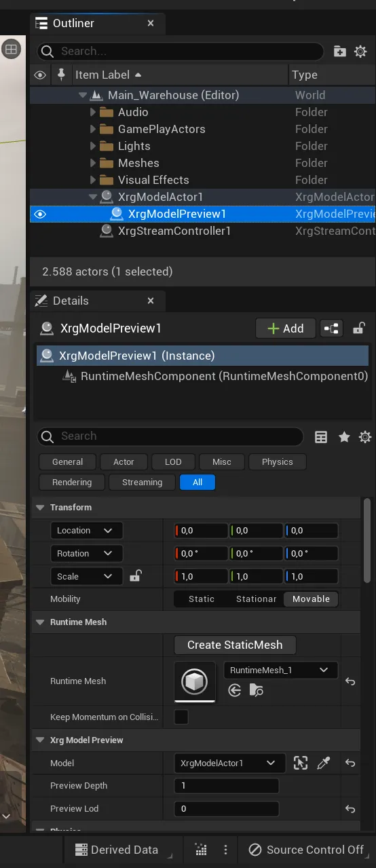This screenshot has width=376, height=868.
Task: Open the Rotation type dropdown
Action: 86,553
